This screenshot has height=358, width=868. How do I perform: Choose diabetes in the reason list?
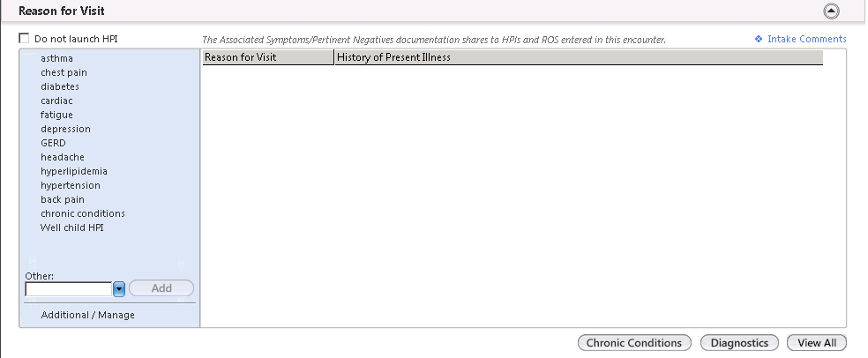(60, 86)
